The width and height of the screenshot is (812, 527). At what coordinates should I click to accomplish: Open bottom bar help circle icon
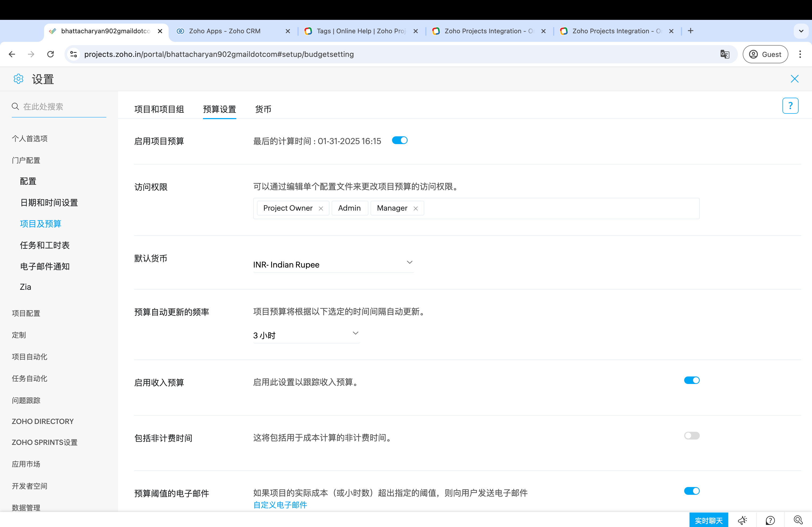click(x=770, y=520)
